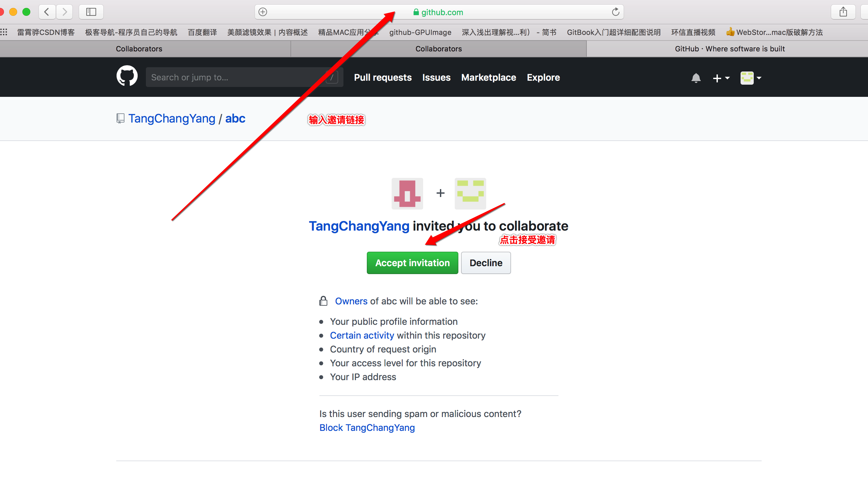
Task: Open Issues navigation item
Action: point(436,77)
